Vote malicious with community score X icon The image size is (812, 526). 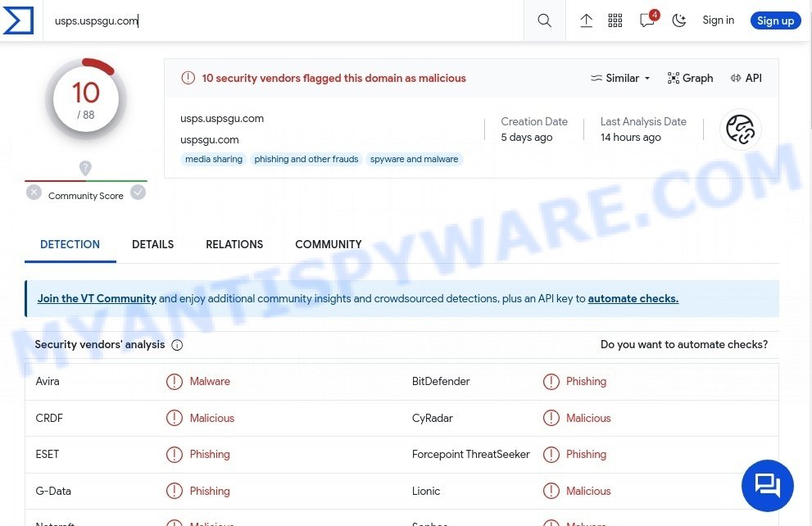(34, 193)
